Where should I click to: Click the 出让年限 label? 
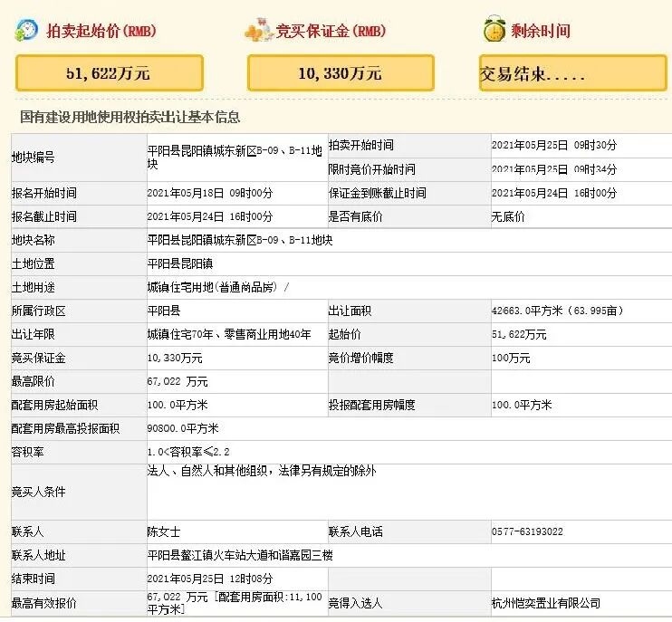tap(33, 335)
